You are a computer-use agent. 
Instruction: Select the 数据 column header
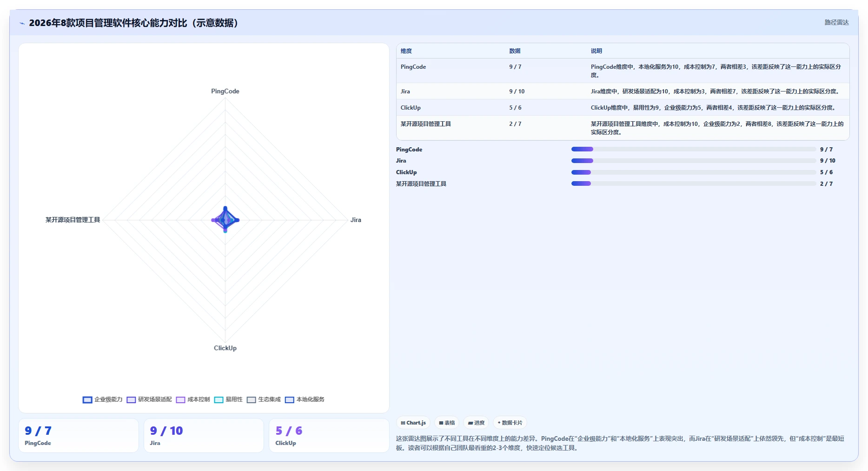[x=515, y=51]
